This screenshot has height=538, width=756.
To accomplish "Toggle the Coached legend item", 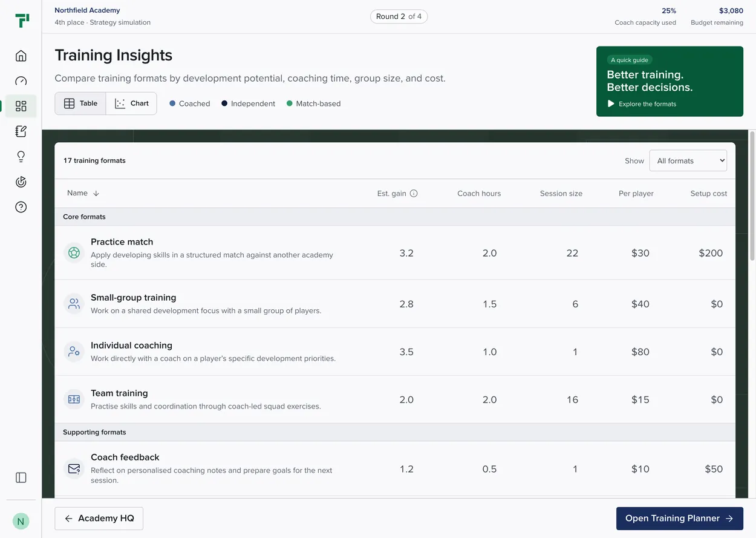I will coord(189,103).
